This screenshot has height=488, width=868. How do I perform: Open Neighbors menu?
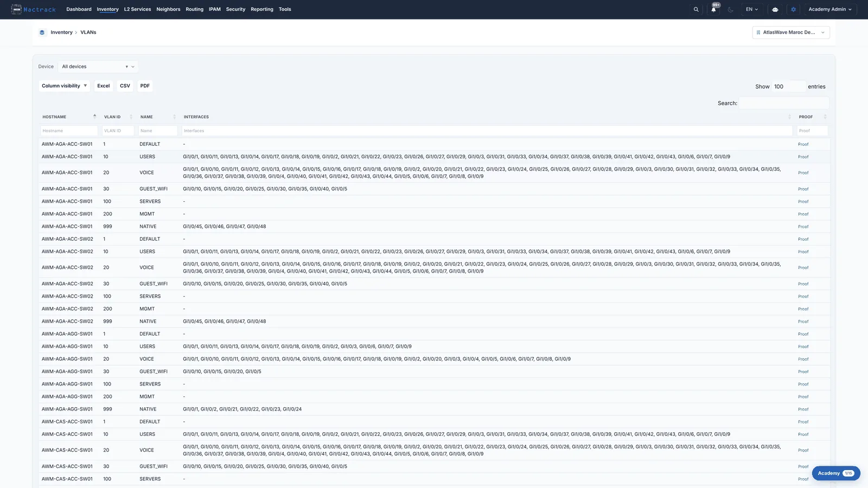tap(168, 9)
